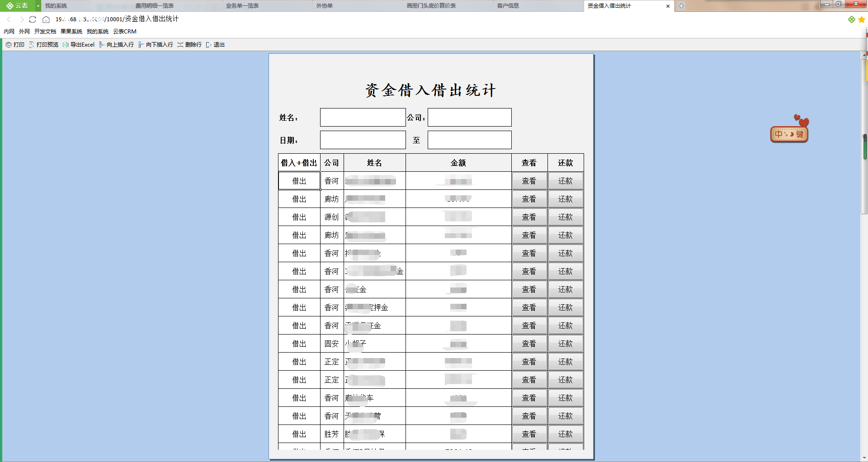Insert a row above (向上插入行)
Viewport: 868px width, 462px height.
[x=116, y=45]
